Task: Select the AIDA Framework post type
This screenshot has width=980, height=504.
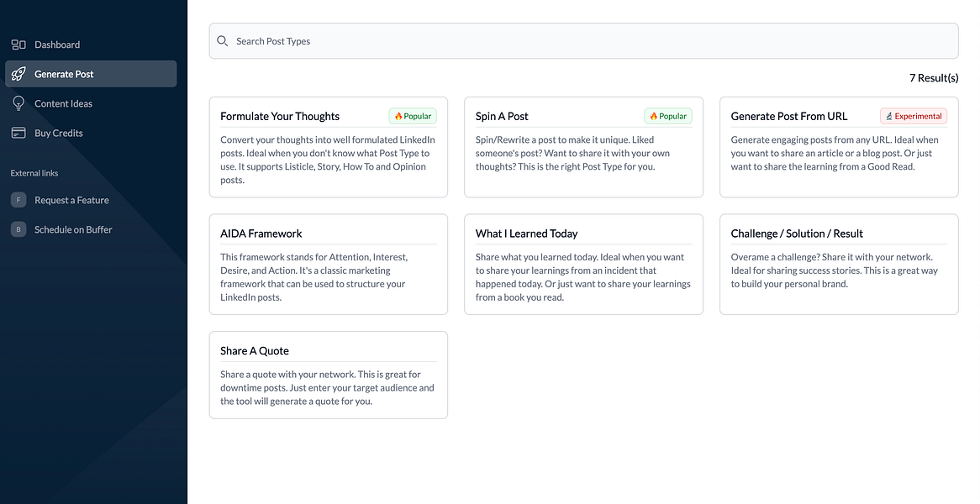Action: pyautogui.click(x=328, y=264)
